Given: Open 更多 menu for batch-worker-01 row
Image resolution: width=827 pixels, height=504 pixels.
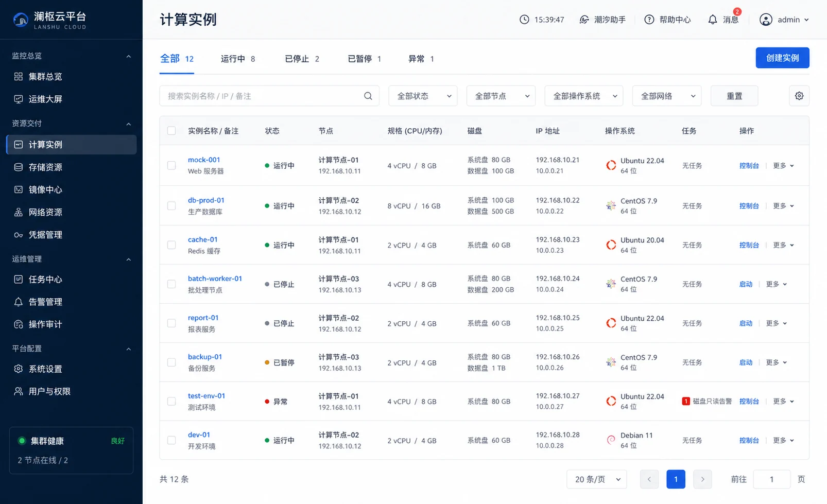Looking at the screenshot, I should 777,284.
